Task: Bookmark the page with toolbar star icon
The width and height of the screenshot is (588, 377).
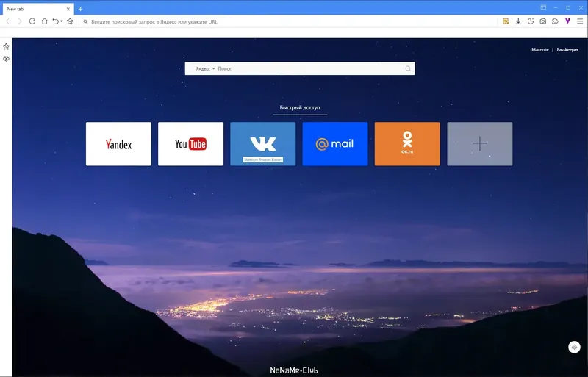Action: pyautogui.click(x=70, y=21)
